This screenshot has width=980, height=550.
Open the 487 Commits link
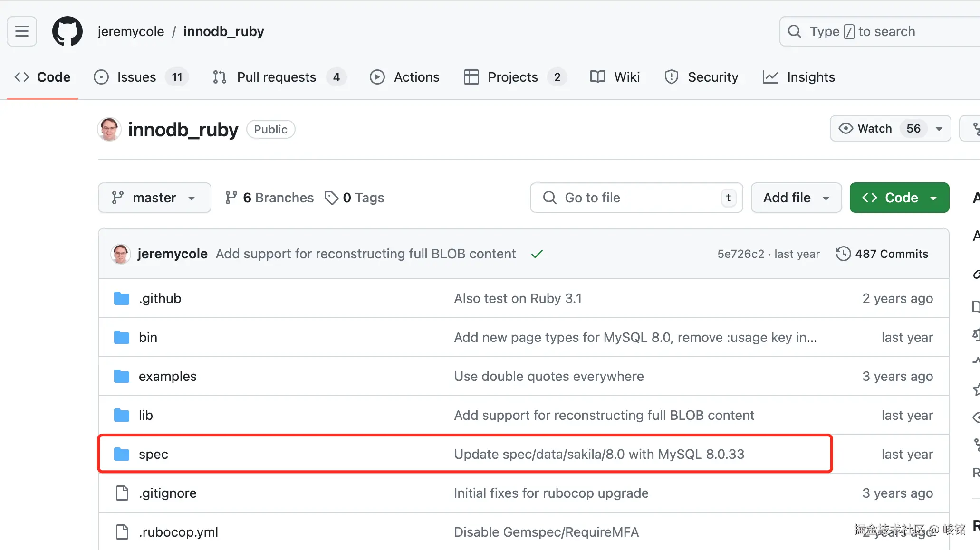tap(891, 254)
